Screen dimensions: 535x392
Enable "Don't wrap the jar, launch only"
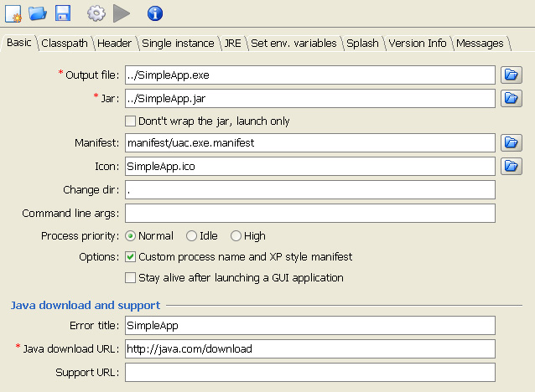coord(130,121)
